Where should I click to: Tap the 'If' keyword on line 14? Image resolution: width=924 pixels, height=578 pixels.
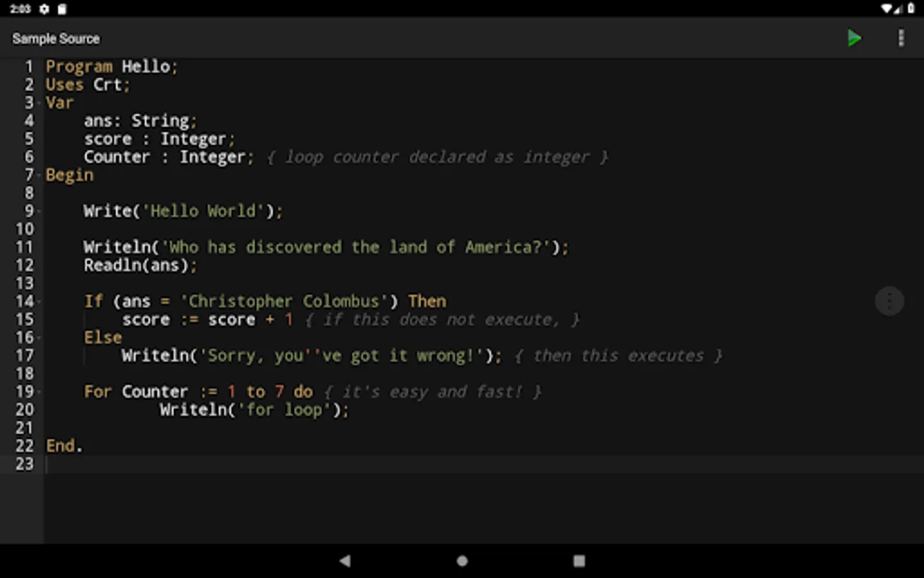[94, 301]
